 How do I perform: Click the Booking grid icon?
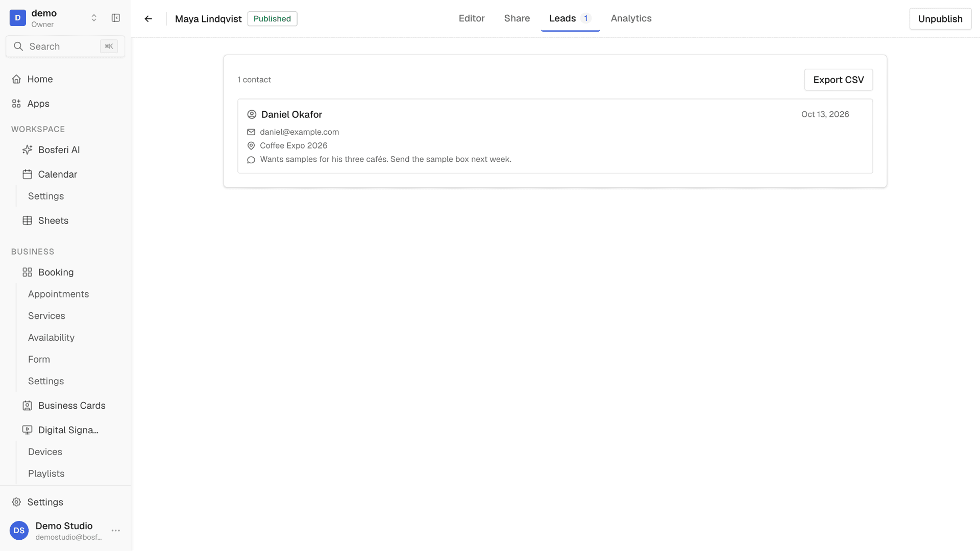pos(28,272)
